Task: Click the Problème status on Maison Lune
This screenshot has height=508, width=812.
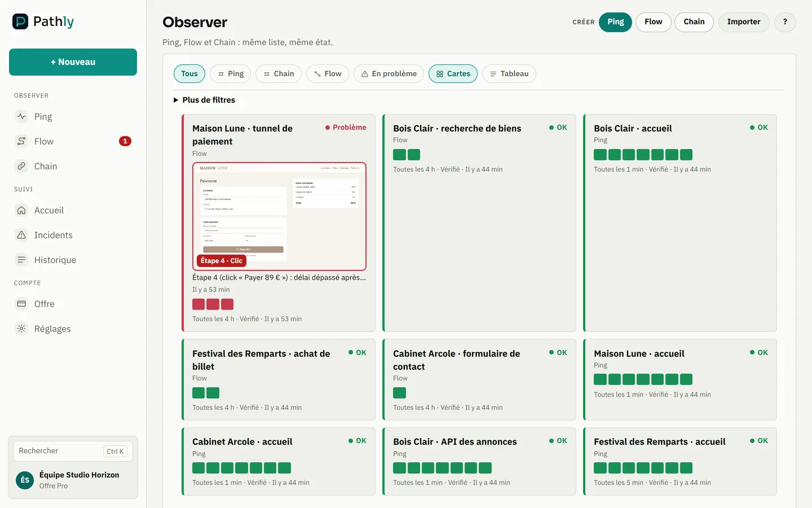Action: (346, 128)
